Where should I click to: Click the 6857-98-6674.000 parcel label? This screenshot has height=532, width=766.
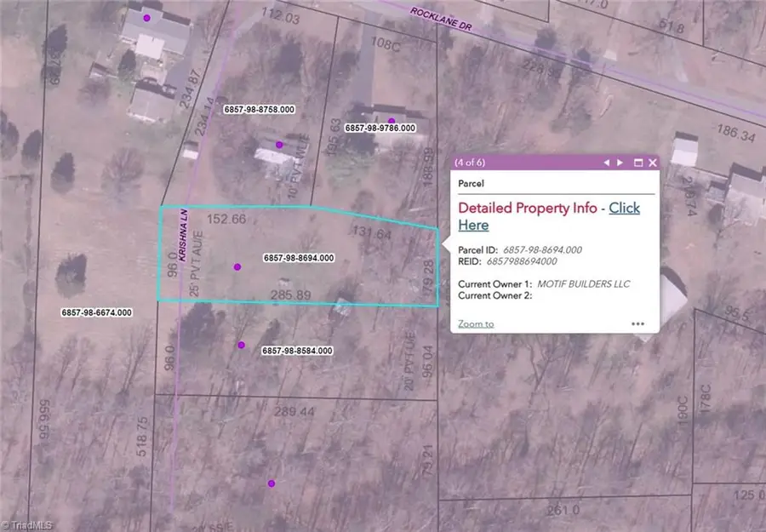tap(96, 313)
